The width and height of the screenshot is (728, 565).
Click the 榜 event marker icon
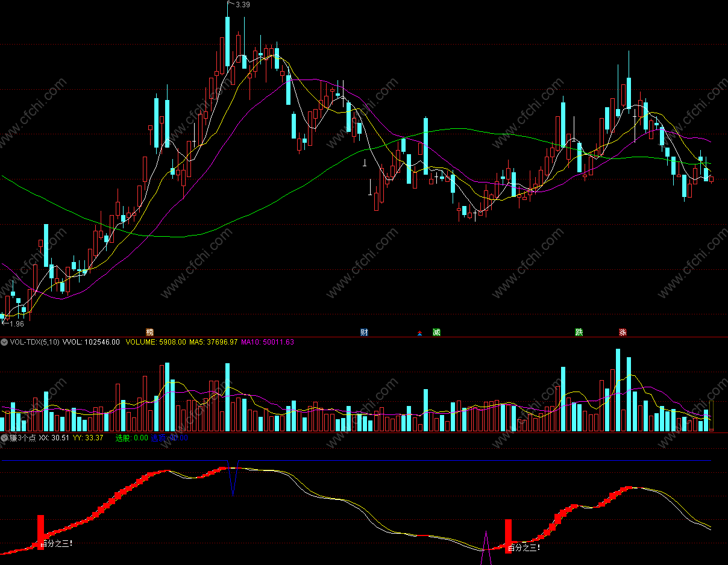coord(150,332)
